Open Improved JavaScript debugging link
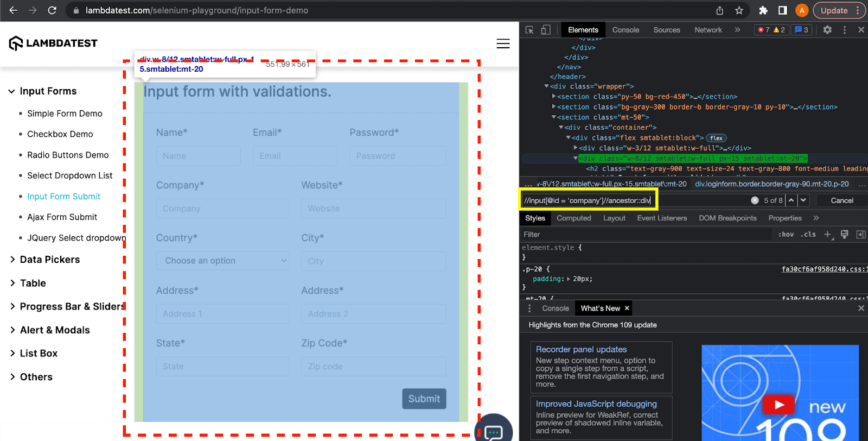 pos(596,404)
